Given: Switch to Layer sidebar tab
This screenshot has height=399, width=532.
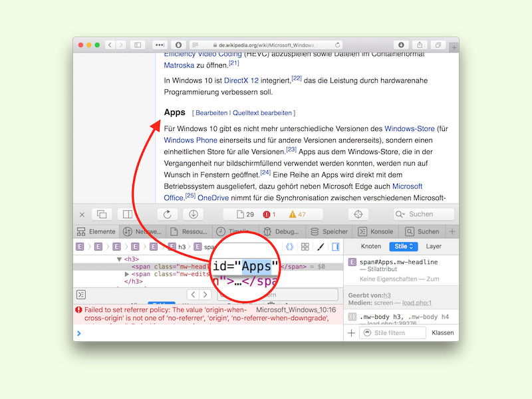Looking at the screenshot, I should [x=434, y=246].
